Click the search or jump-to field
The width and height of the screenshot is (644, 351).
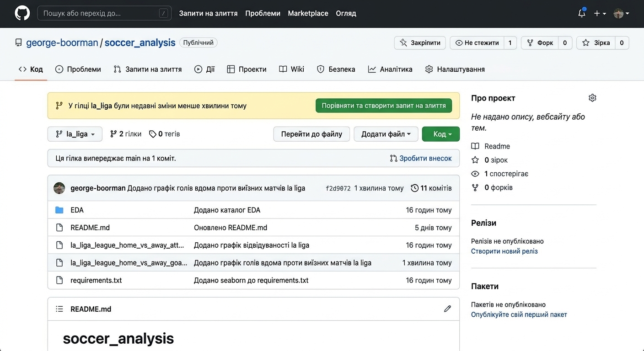(104, 13)
